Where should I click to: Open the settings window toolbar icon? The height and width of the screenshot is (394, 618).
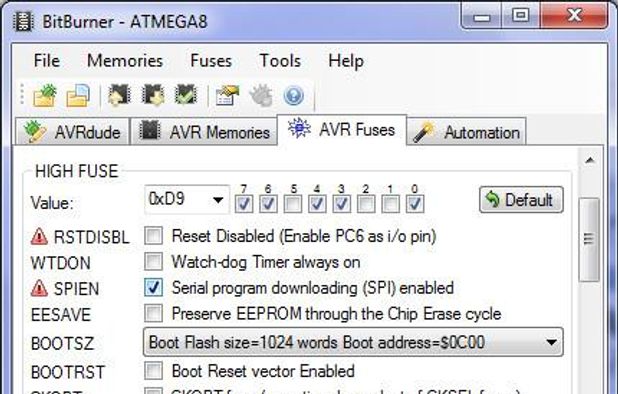pyautogui.click(x=227, y=95)
